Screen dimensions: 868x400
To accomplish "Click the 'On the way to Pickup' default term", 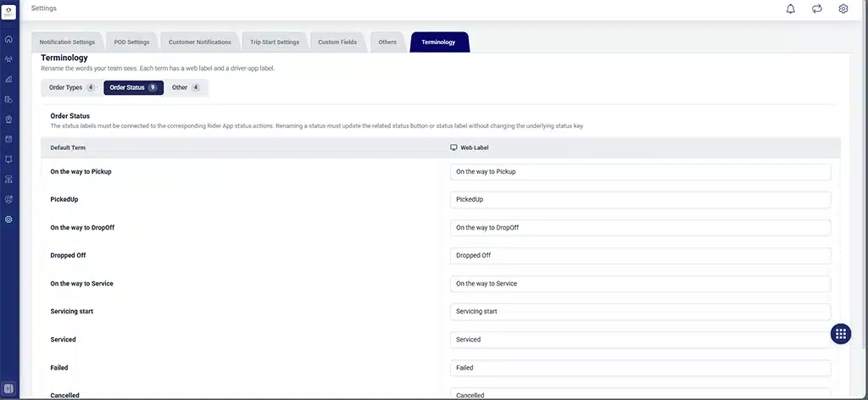I will click(81, 171).
